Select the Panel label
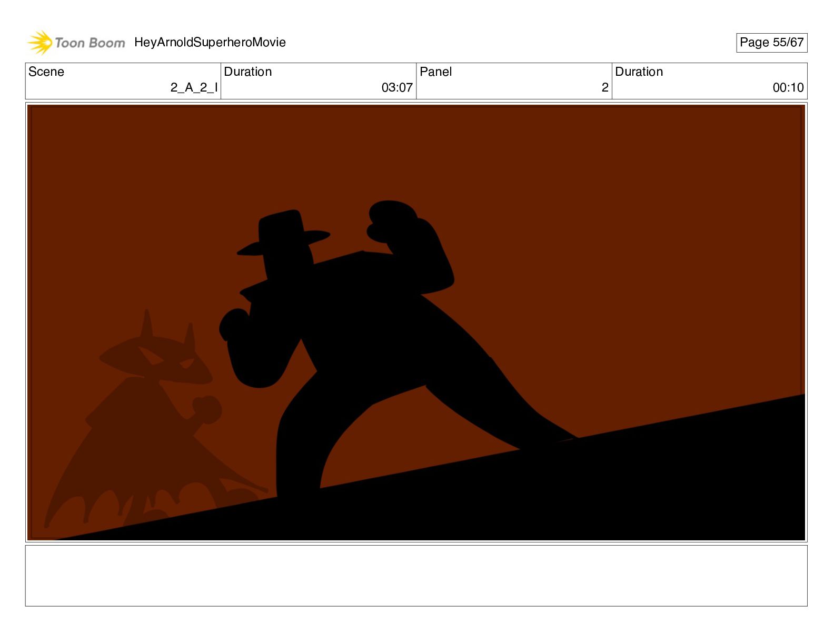Viewport: 834px width, 644px height. tap(436, 72)
